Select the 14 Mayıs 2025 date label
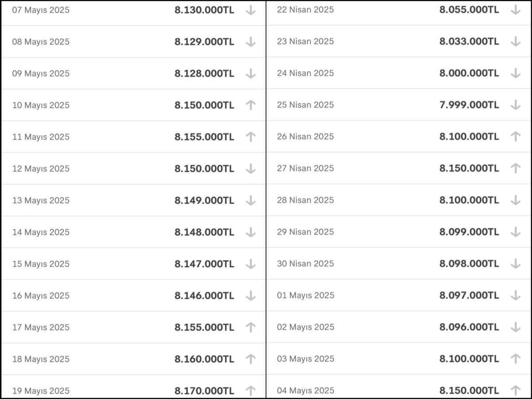The image size is (532, 399). click(41, 232)
